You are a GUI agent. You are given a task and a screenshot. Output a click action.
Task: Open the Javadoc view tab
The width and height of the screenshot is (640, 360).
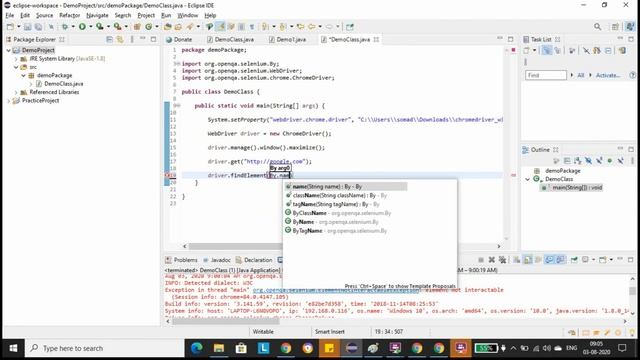click(217, 260)
